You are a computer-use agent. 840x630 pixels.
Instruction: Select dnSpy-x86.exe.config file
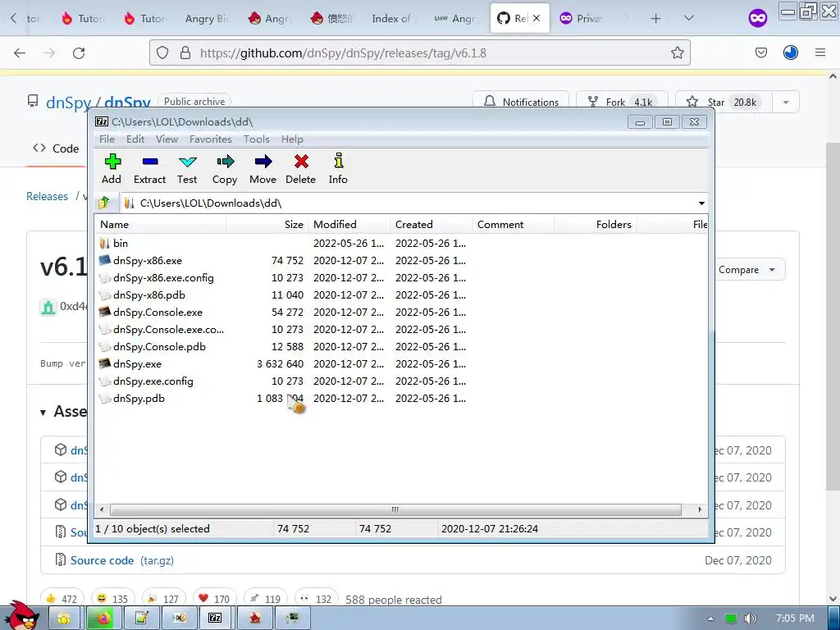coord(157,277)
